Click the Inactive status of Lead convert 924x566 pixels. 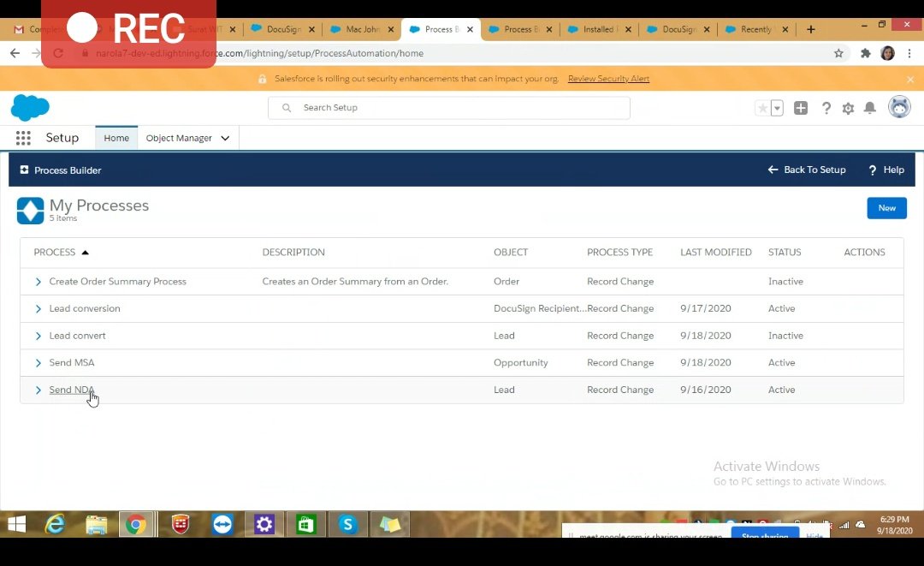click(785, 336)
